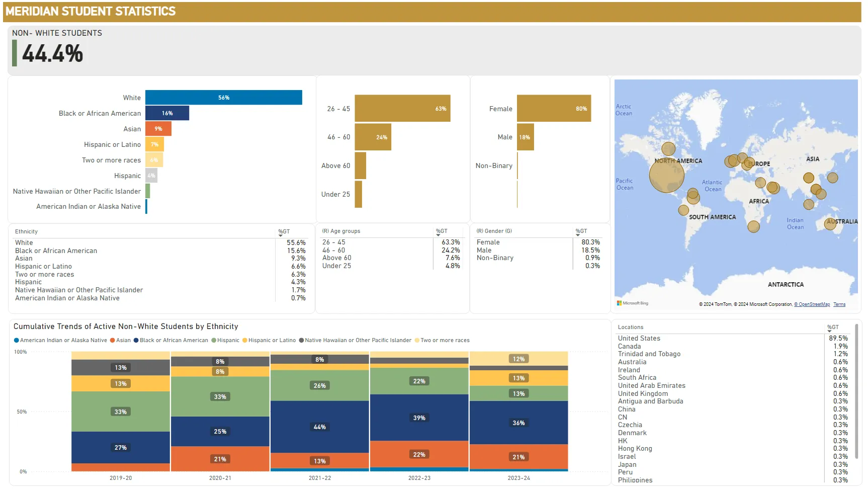Select Female row in Gender table
Viewport: 868px width, 490px height.
pyautogui.click(x=538, y=242)
